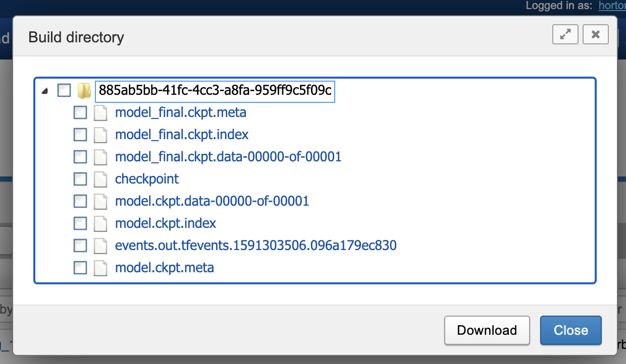The image size is (626, 364).
Task: Click the folder icon of the build directory
Action: tap(83, 91)
